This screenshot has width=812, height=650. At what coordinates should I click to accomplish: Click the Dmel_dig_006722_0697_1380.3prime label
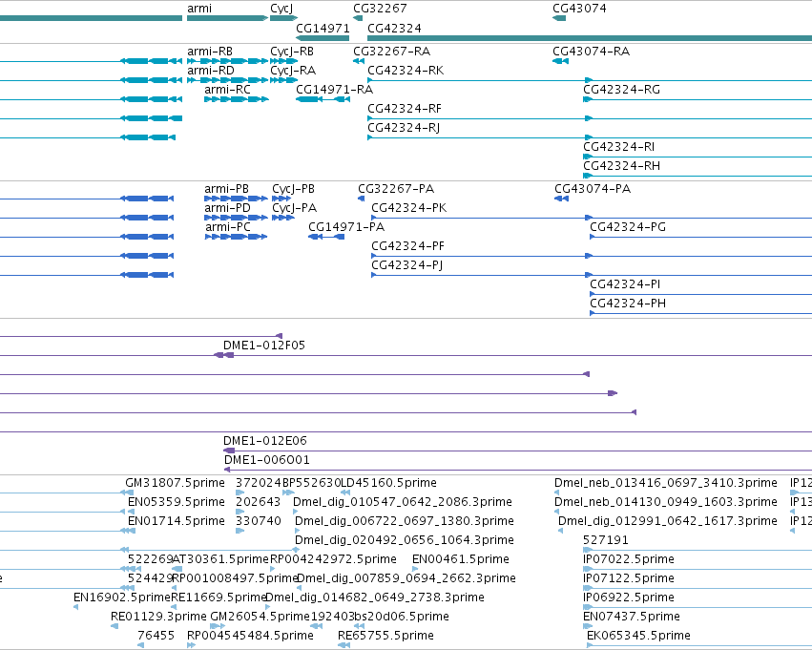[405, 521]
